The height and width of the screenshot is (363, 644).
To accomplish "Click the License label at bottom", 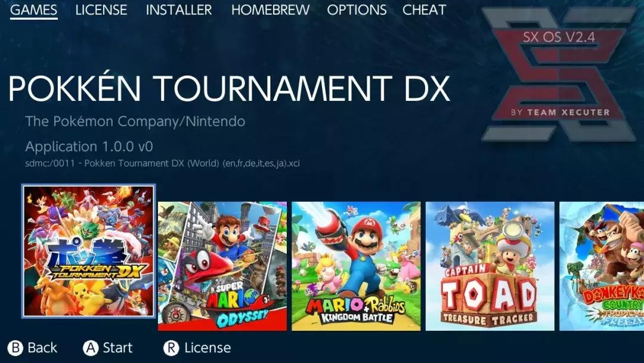I will coord(208,348).
